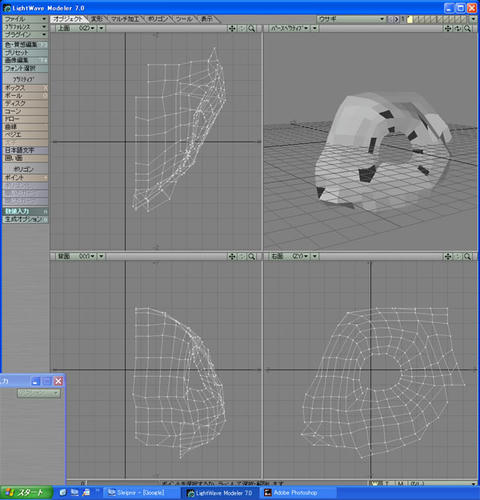Select the ディスク disc tool button
This screenshot has height=500, width=480.
pos(25,103)
